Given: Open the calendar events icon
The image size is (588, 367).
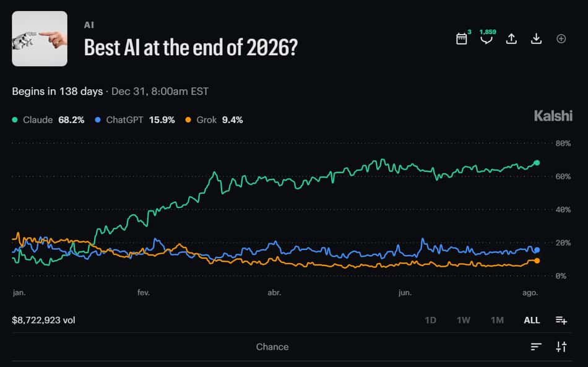Looking at the screenshot, I should click(461, 38).
